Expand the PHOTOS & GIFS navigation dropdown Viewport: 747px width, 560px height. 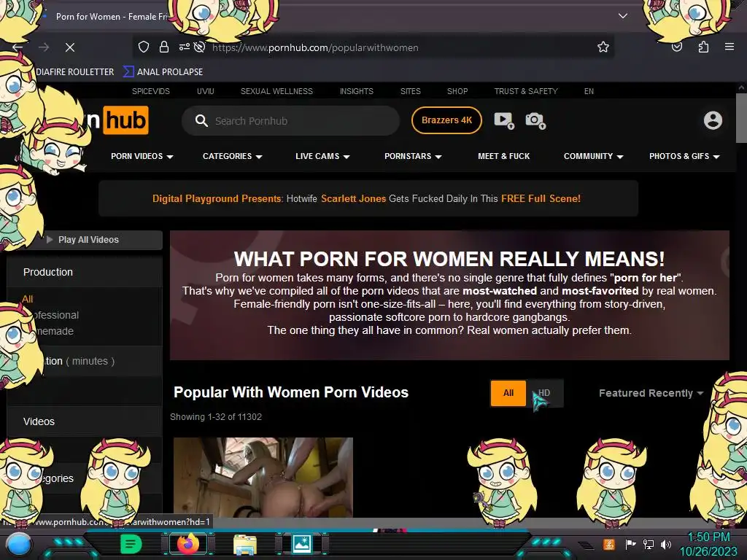684,156
